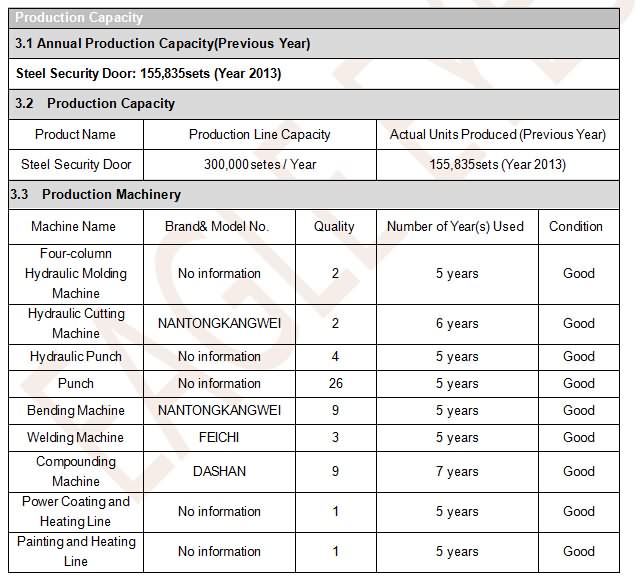Click 'NANTONGKANGWEI' in Hydraulic Cutting Machine row
Viewport: 641px width, 579px height.
point(219,323)
